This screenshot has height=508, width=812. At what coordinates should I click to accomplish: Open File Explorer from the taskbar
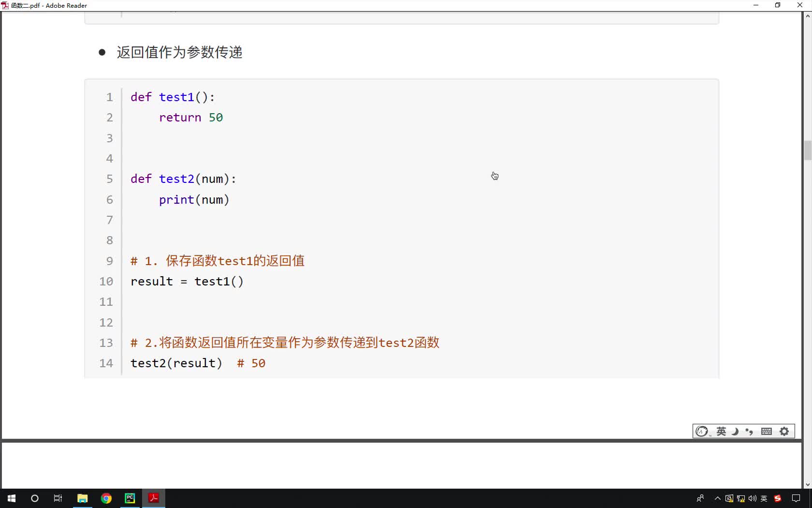(83, 498)
